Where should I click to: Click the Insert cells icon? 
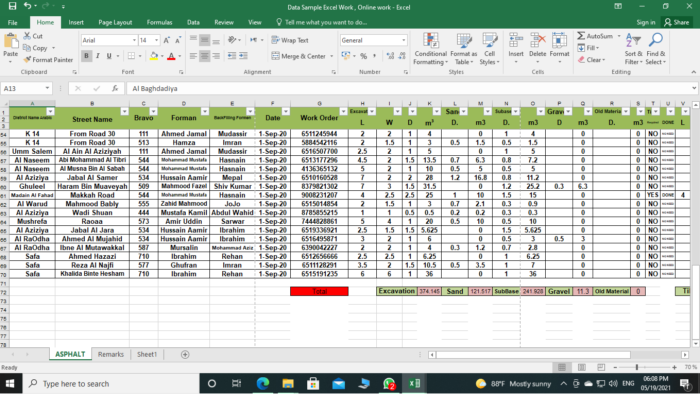(x=516, y=41)
